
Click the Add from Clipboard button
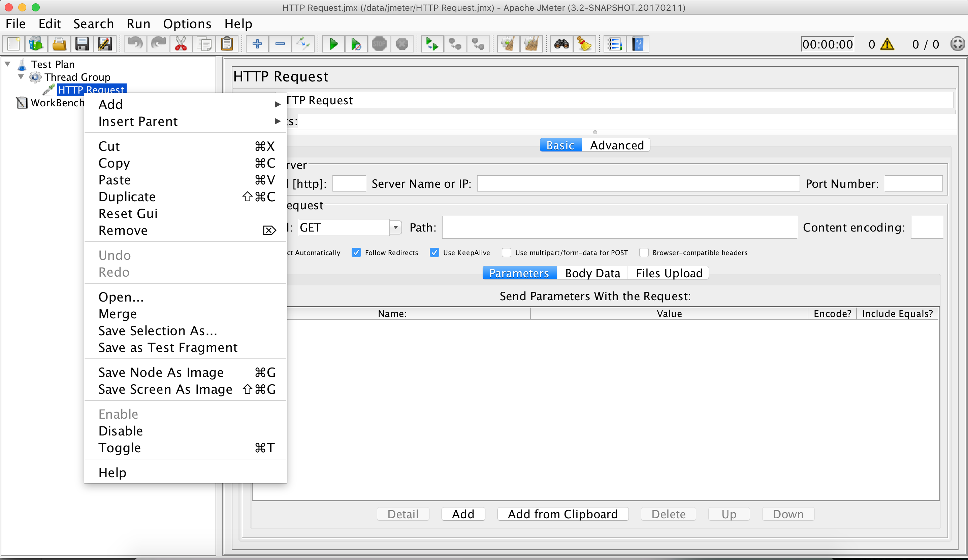pos(562,514)
